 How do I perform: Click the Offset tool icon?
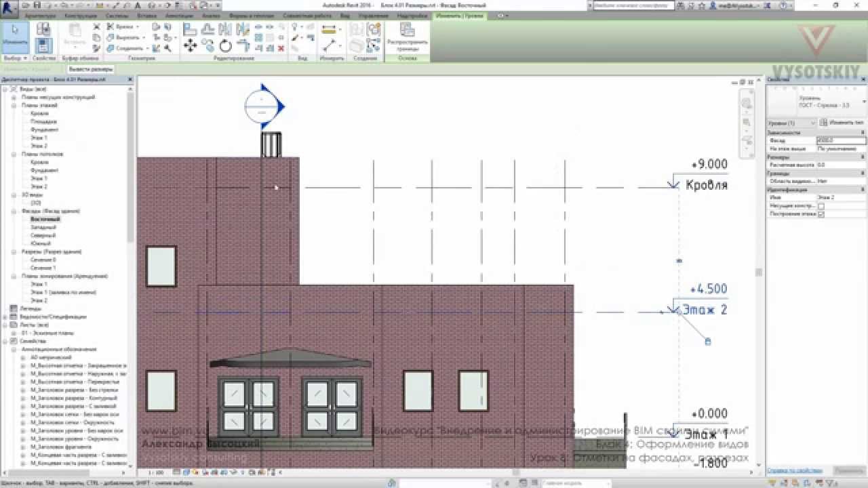tap(208, 30)
